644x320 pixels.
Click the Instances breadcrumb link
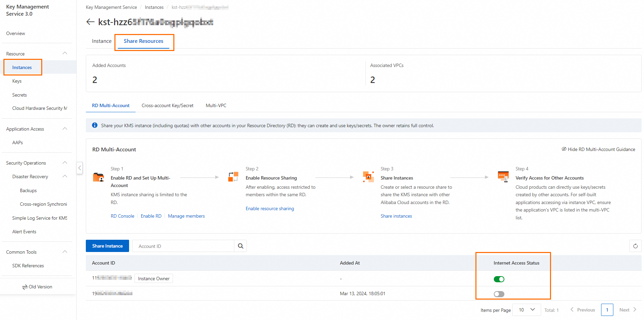154,7
